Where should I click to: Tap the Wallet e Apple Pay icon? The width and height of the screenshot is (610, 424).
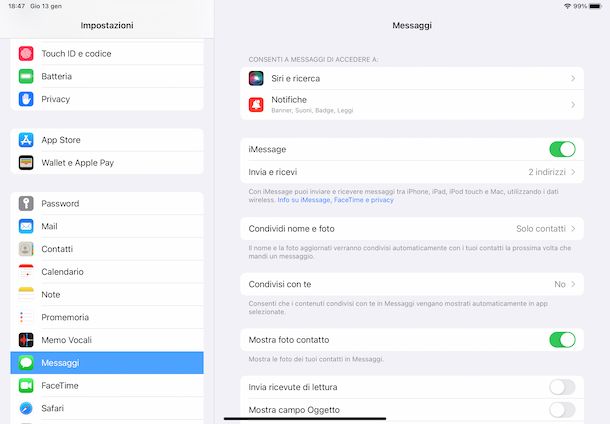(26, 163)
